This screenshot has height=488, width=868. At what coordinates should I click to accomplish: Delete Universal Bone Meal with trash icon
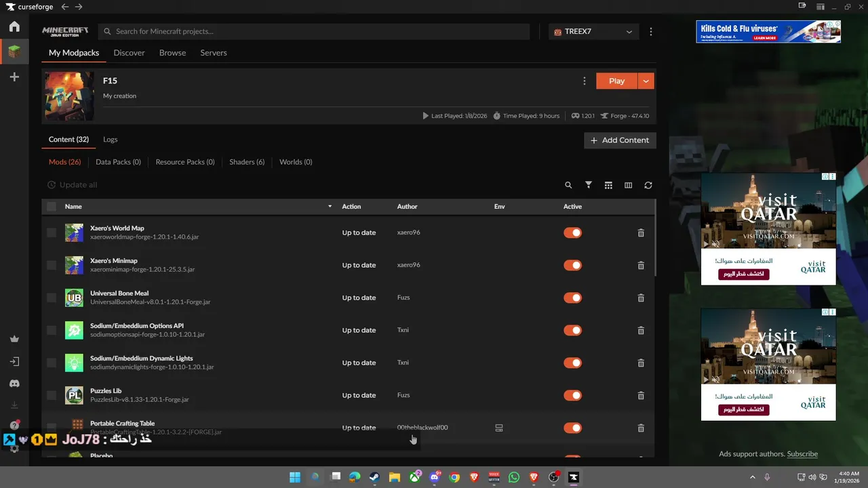(x=641, y=298)
